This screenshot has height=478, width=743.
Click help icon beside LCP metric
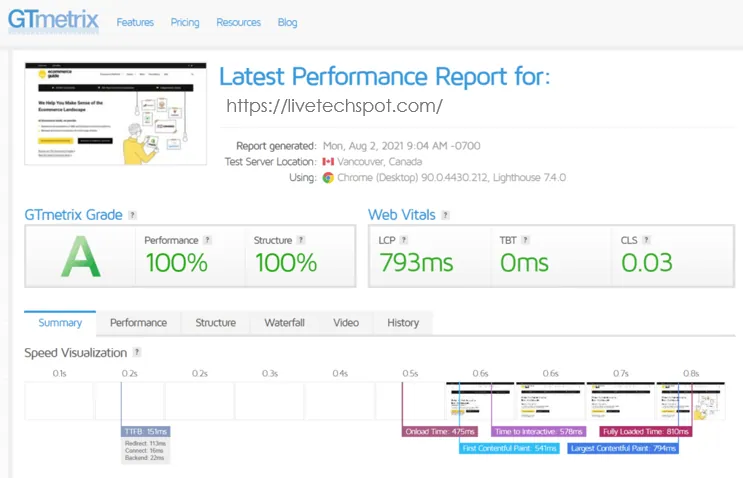(405, 240)
